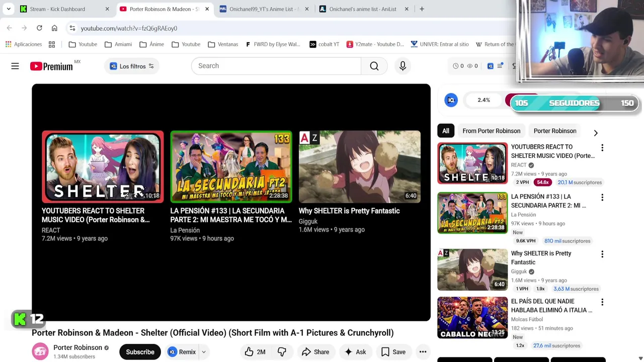Open Why SHELTER is Pretty Fantastic sidebar title
The width and height of the screenshot is (644, 362).
pos(541,258)
